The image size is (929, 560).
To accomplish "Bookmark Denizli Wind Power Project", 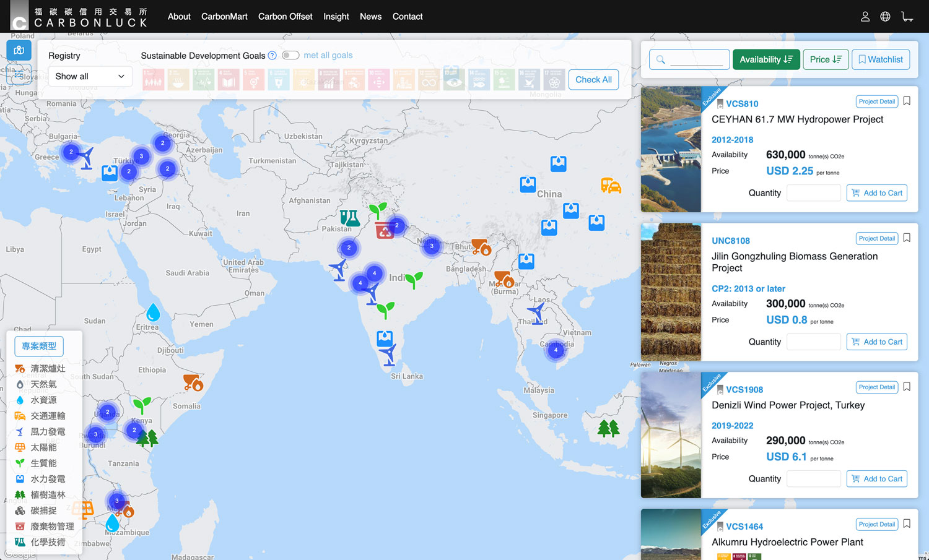I will pyautogui.click(x=907, y=387).
